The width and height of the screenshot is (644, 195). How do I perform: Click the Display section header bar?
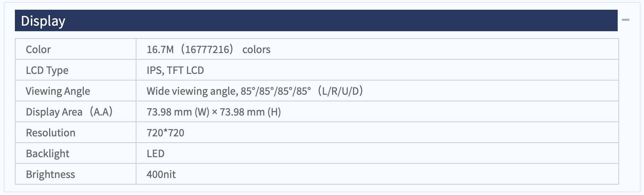pyautogui.click(x=316, y=20)
